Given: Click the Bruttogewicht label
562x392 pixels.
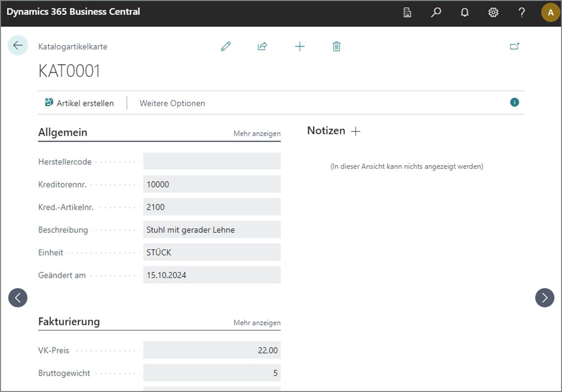Looking at the screenshot, I should tap(64, 373).
